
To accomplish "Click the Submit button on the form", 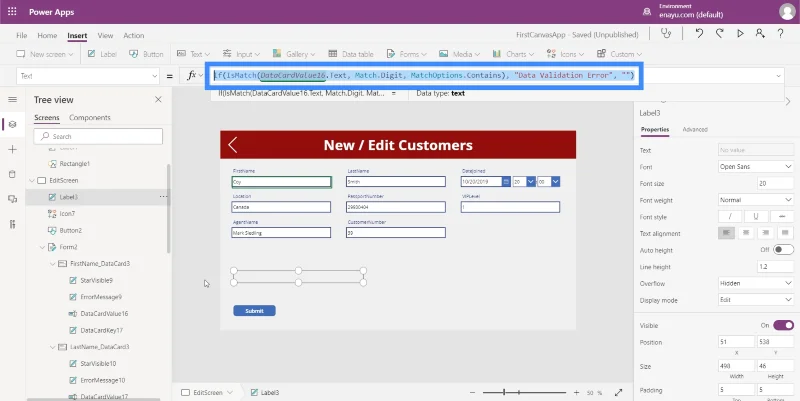I will point(254,311).
